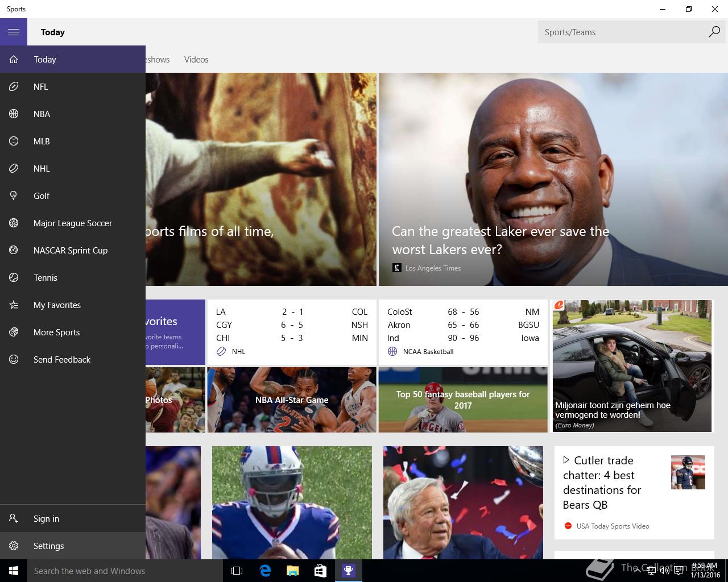The width and height of the screenshot is (728, 582).
Task: Click the My Favorites star icon
Action: click(14, 305)
